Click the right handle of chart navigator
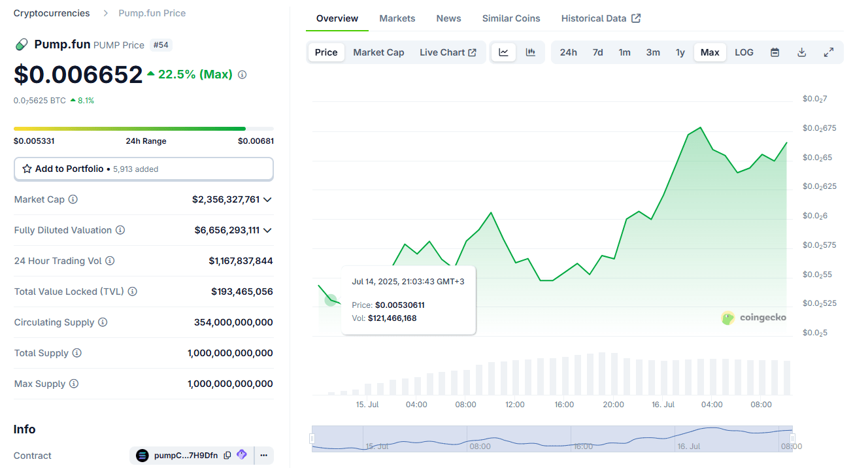 (793, 439)
